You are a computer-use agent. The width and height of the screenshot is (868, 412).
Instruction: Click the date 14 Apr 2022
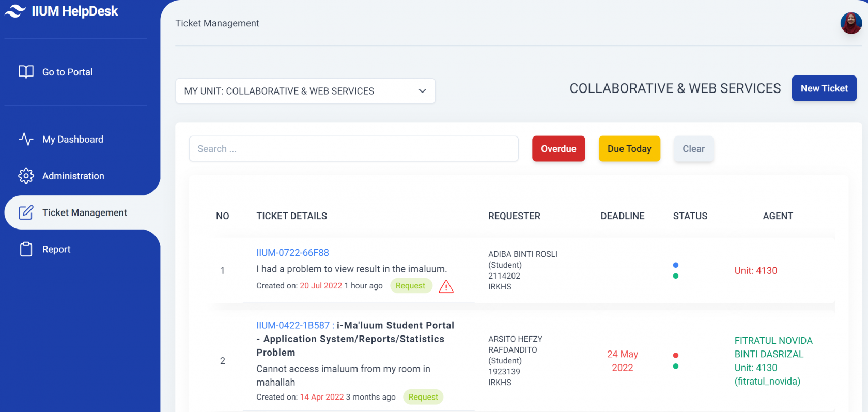322,397
